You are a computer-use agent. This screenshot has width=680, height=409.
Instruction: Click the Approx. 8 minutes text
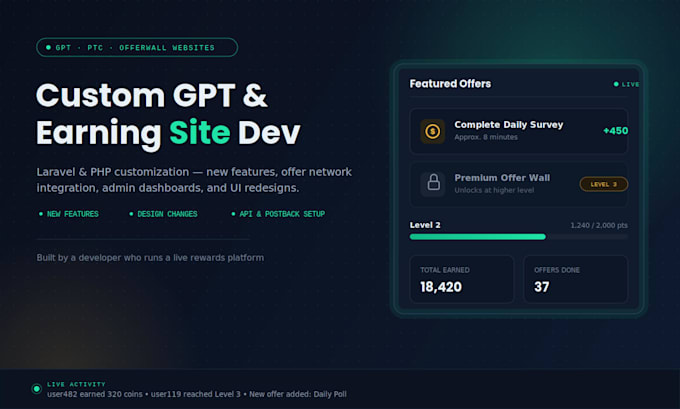pyautogui.click(x=486, y=137)
